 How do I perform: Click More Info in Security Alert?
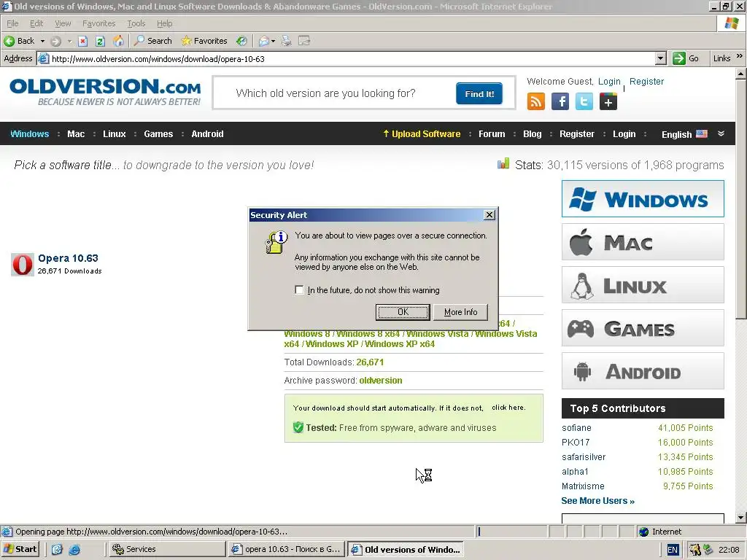[461, 312]
